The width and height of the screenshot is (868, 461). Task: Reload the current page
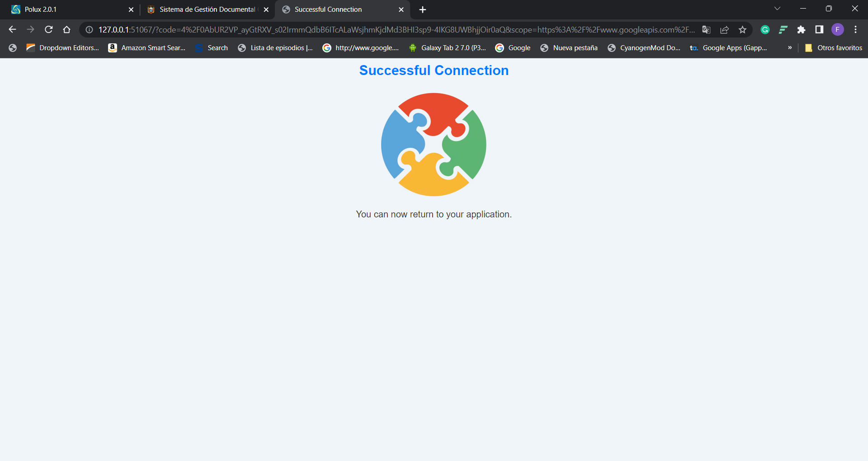(x=48, y=29)
